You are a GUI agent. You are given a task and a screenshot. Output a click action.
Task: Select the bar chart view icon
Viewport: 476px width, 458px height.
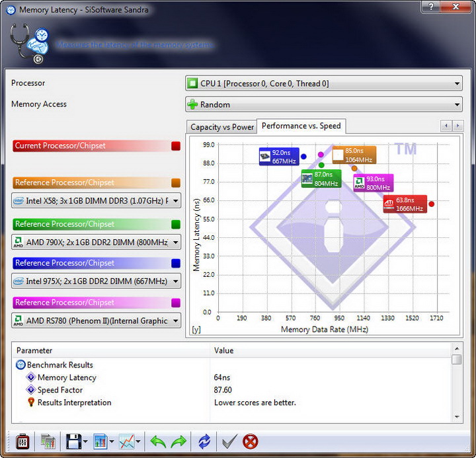(x=100, y=441)
